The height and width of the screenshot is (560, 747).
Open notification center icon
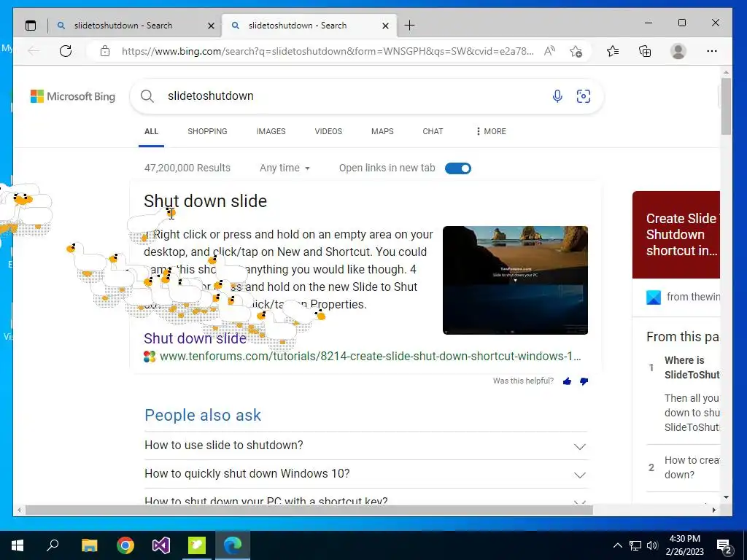724,546
